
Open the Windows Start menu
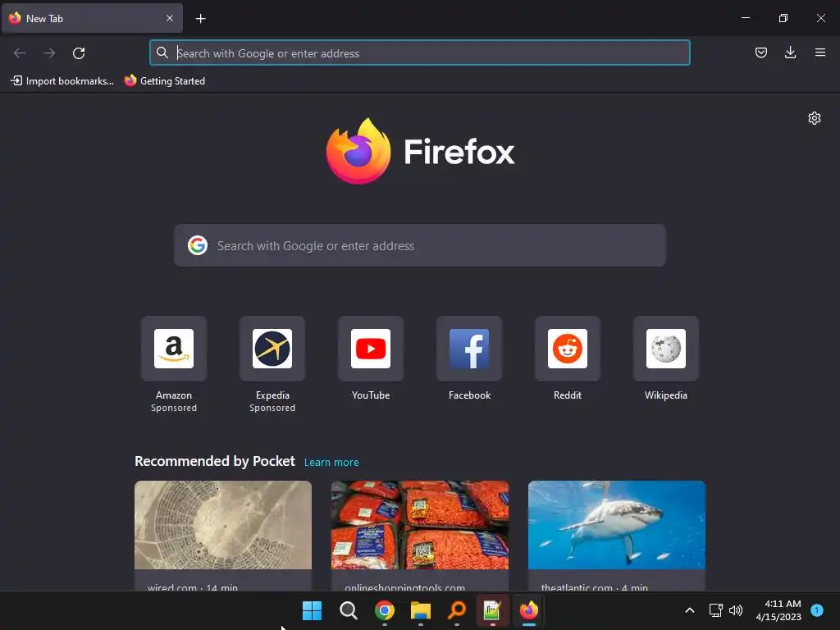click(312, 610)
